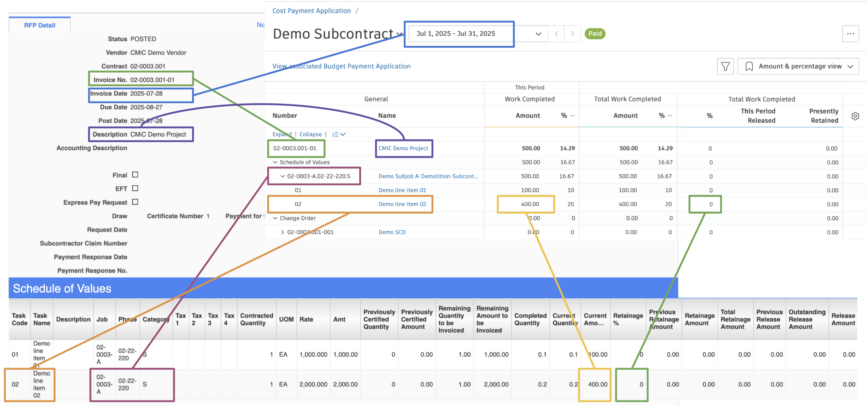868x406 pixels.
Task: Open Total Work Completed percent column ellipsis
Action: 670,116
